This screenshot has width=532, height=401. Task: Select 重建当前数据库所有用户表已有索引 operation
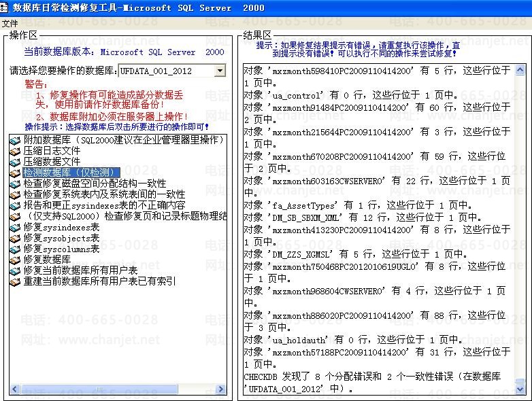tap(100, 281)
